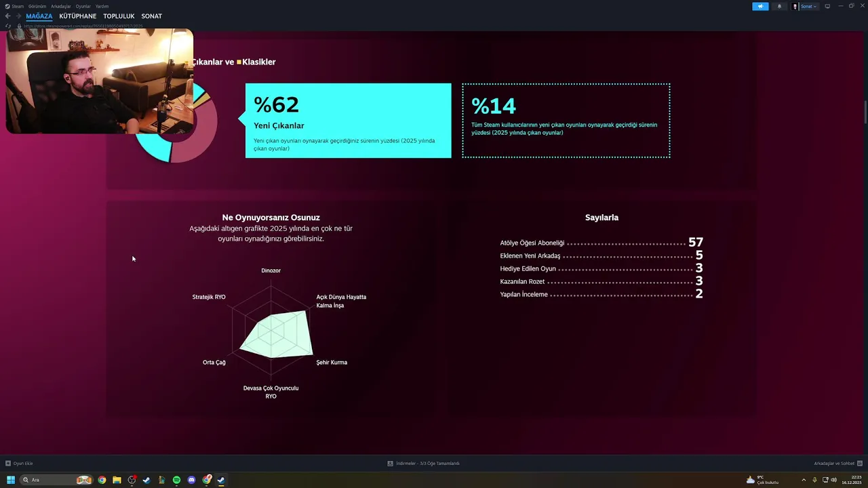Screen dimensions: 868x488
Task: Click the taskbar Ara search box
Action: click(56, 480)
